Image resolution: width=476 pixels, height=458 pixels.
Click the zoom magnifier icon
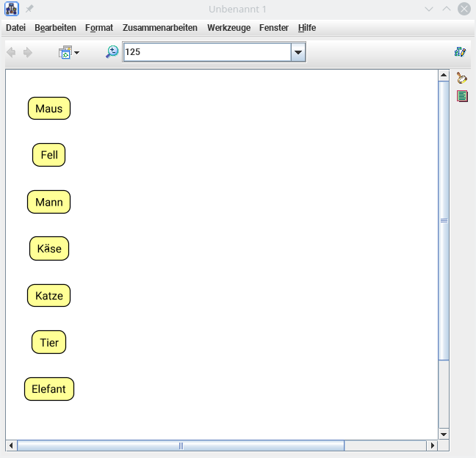point(112,52)
